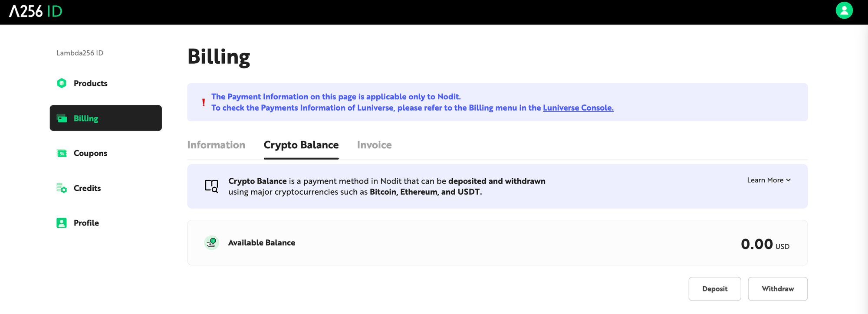Open the user account avatar menu

844,10
